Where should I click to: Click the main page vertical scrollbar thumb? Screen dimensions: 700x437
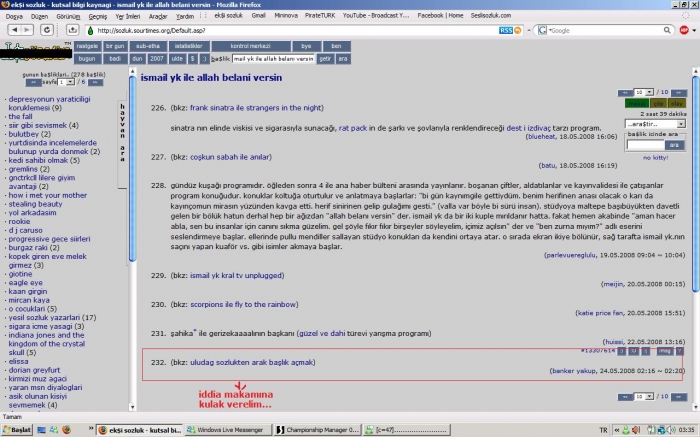click(x=696, y=184)
